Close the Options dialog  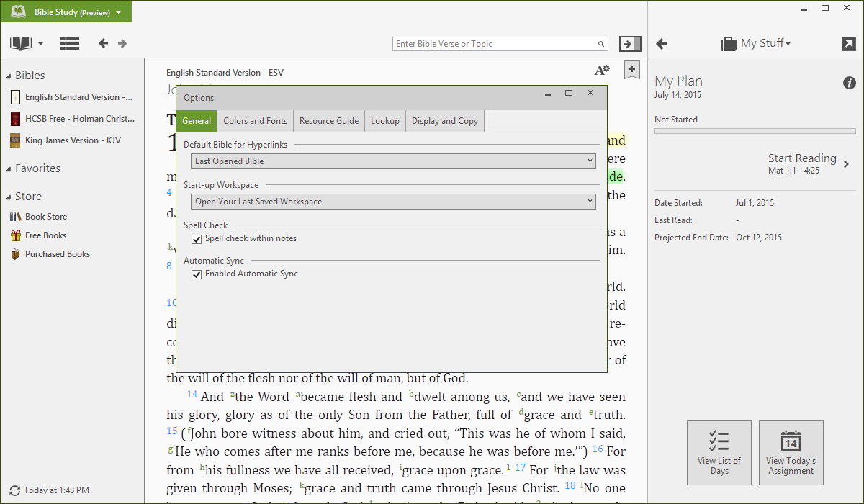[x=590, y=94]
